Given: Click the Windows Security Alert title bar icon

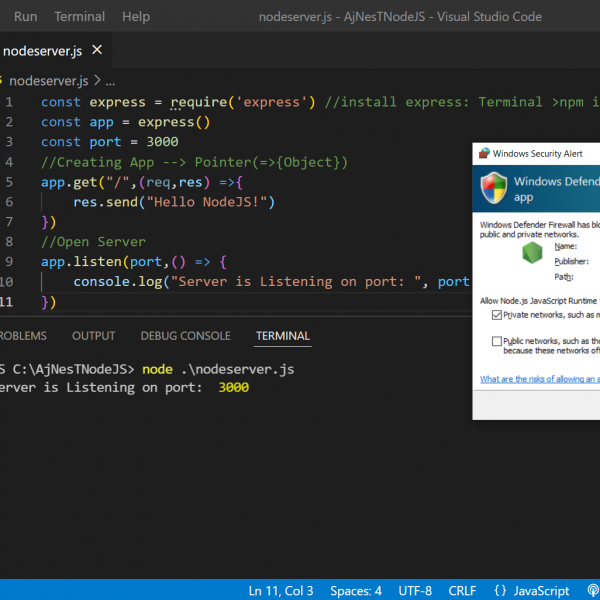Looking at the screenshot, I should 484,154.
